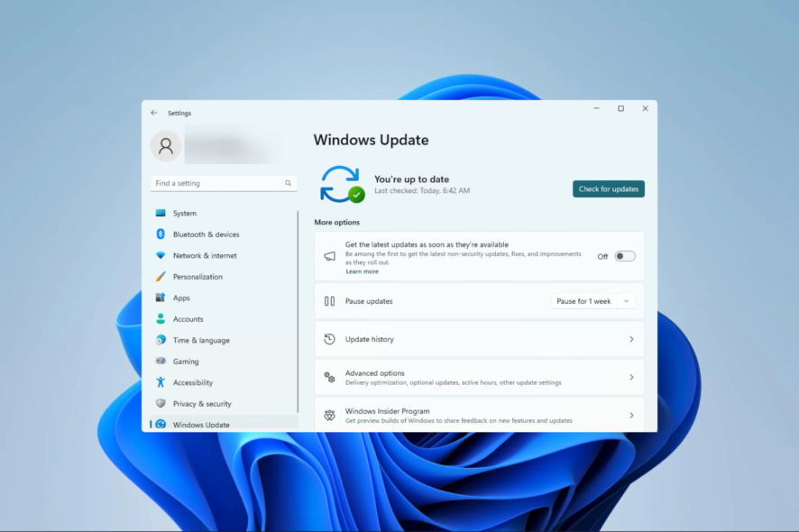Click the Gaming controller icon

click(161, 361)
